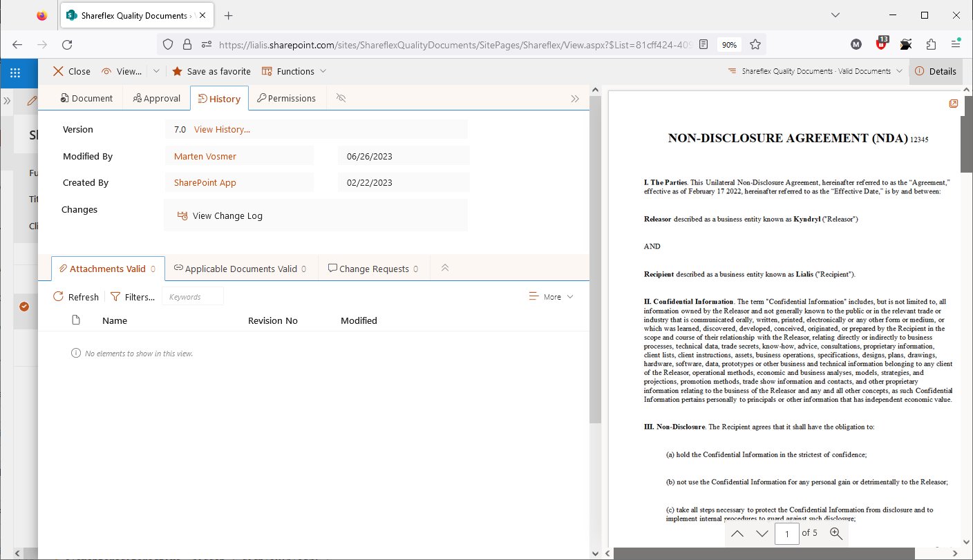The height and width of the screenshot is (560, 973).
Task: Open the More dropdown menu
Action: (x=551, y=297)
